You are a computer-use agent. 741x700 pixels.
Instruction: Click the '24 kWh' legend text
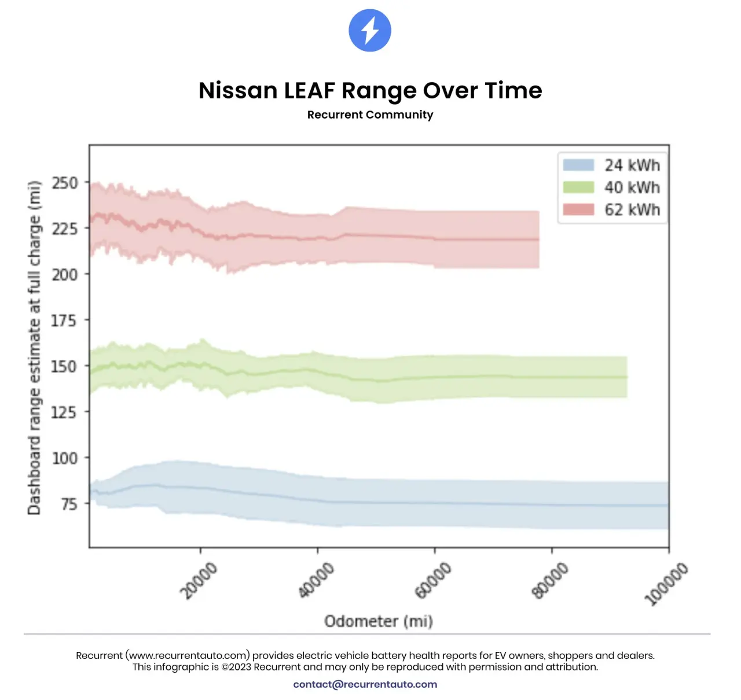(x=632, y=165)
